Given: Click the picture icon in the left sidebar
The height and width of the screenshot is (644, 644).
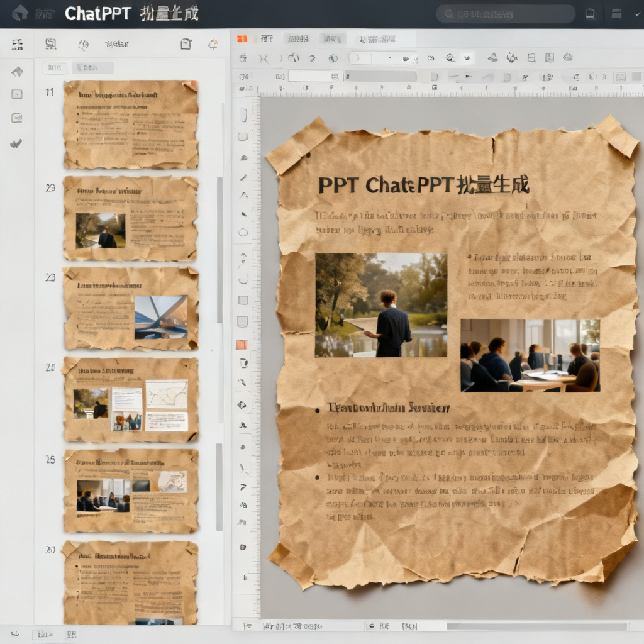Looking at the screenshot, I should point(17,118).
